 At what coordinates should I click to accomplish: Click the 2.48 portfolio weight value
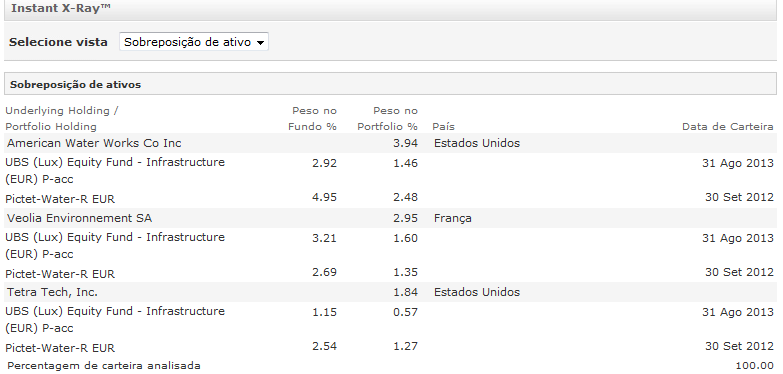pos(405,197)
